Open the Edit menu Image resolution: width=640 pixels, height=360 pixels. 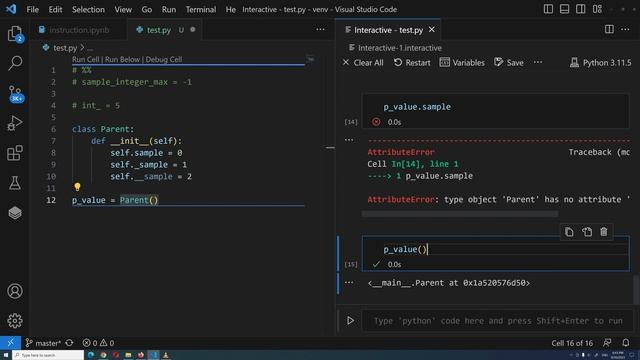[55, 9]
